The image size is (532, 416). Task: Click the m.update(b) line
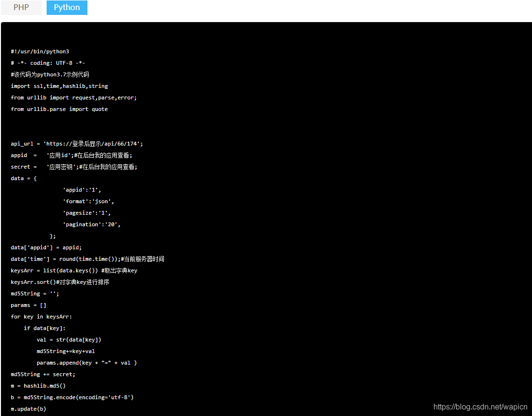pos(28,409)
